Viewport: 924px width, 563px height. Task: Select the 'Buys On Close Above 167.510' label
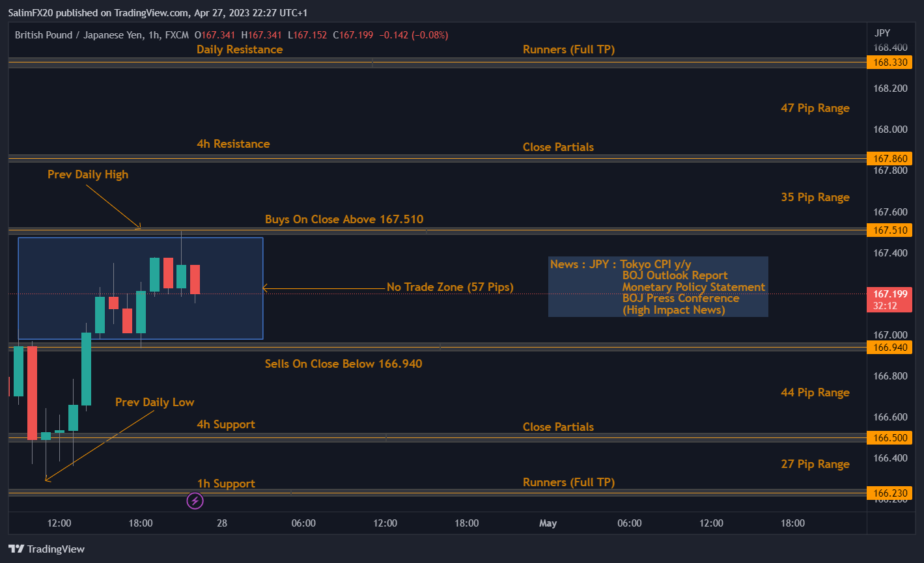tap(344, 219)
